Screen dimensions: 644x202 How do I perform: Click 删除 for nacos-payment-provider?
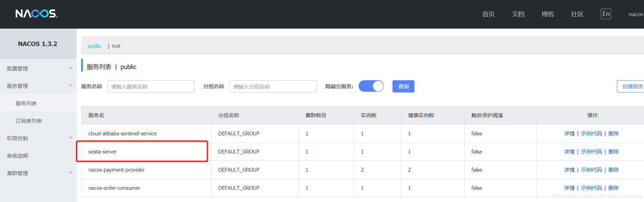pyautogui.click(x=614, y=170)
